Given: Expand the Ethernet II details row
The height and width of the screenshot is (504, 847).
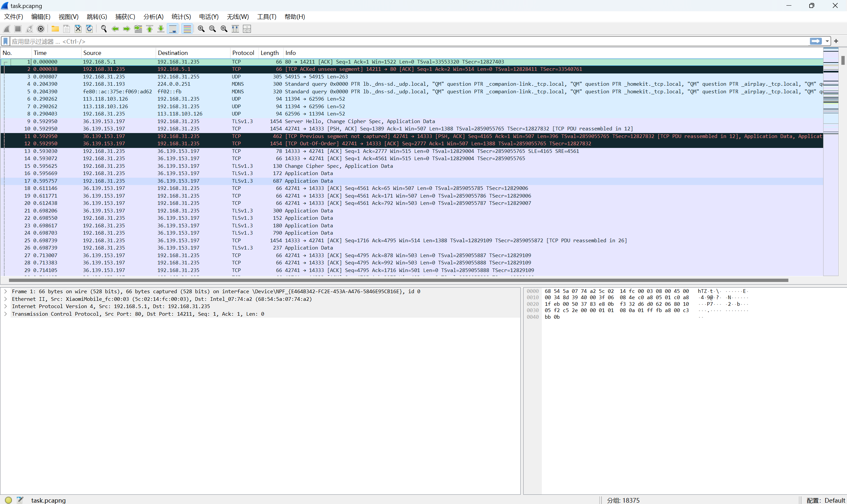Looking at the screenshot, I should 5,299.
